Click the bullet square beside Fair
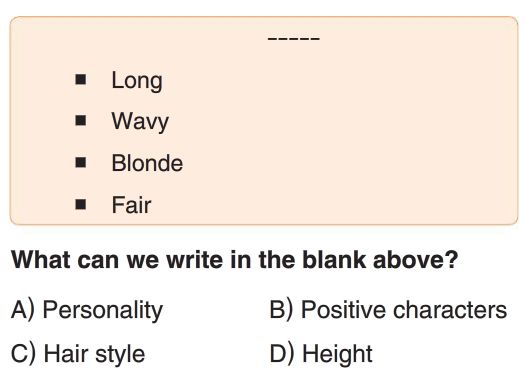Image resolution: width=527 pixels, height=375 pixels. [81, 204]
